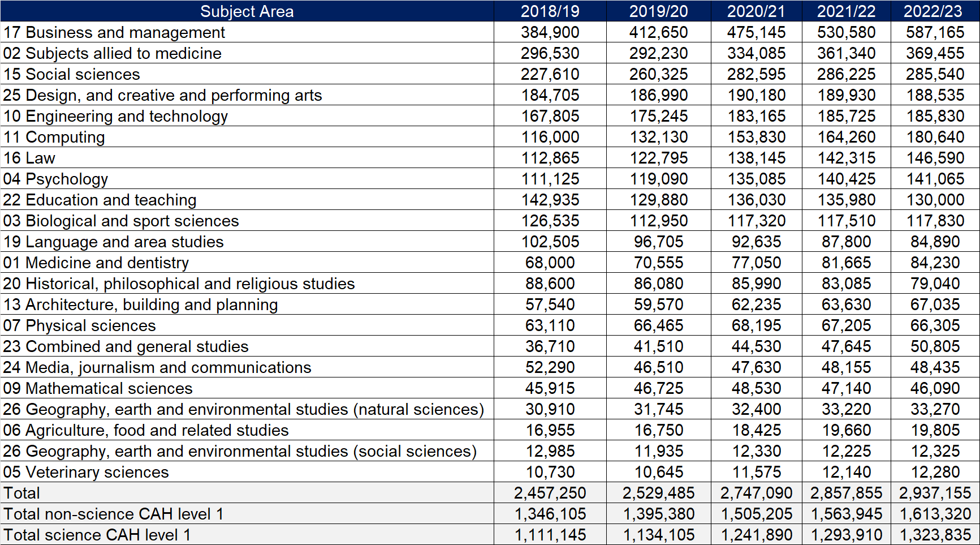Select 26 Geography (natural sciences) row label
This screenshot has width=980, height=545.
[x=244, y=409]
